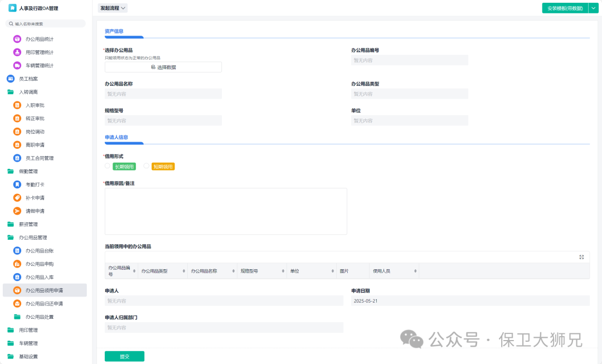Click the 借用原因/备注 text area
The height and width of the screenshot is (364, 602).
(226, 211)
